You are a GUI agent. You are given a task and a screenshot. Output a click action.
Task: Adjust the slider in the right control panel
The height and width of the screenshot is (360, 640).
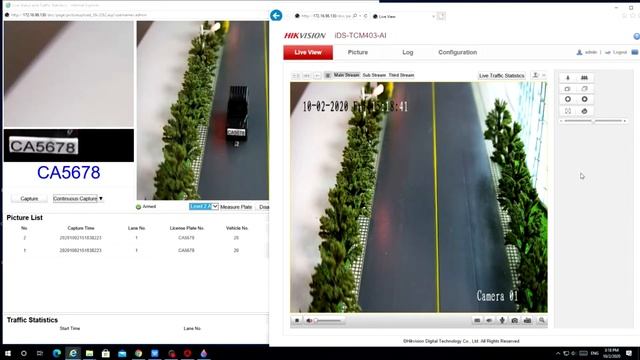[593, 121]
